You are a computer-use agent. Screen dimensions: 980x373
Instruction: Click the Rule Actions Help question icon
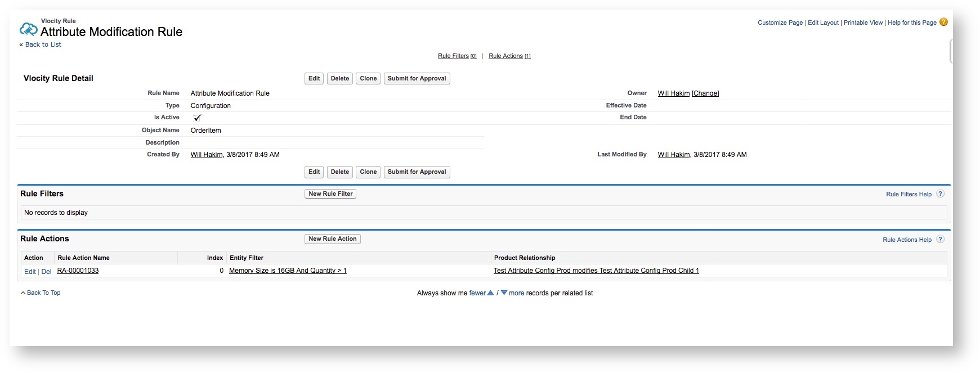coord(940,239)
